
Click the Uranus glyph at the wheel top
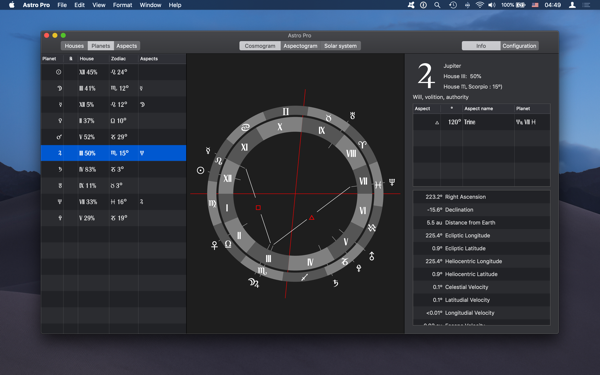(352, 115)
